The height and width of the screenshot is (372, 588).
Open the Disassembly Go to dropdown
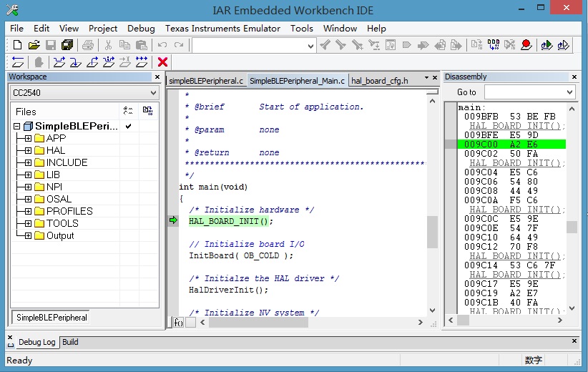point(569,92)
